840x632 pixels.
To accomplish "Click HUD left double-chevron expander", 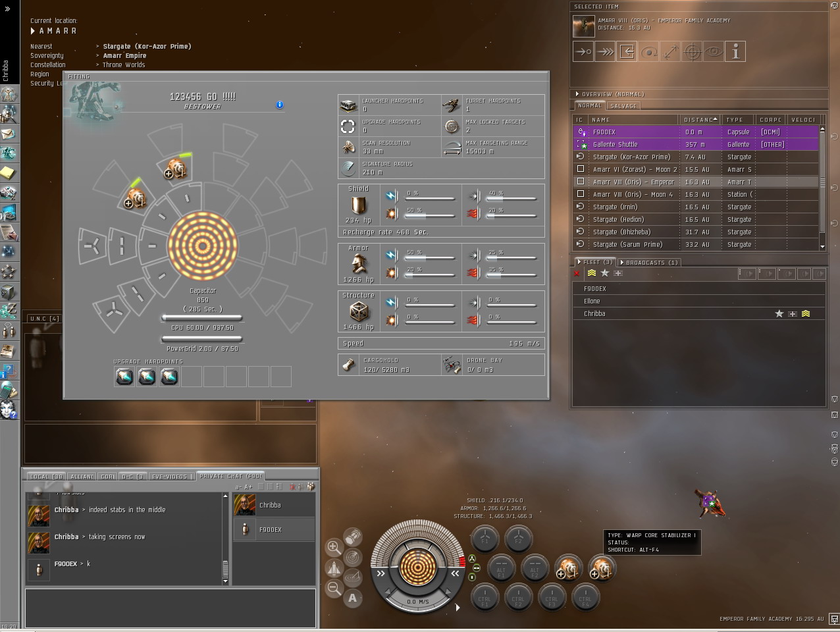I will [x=381, y=573].
